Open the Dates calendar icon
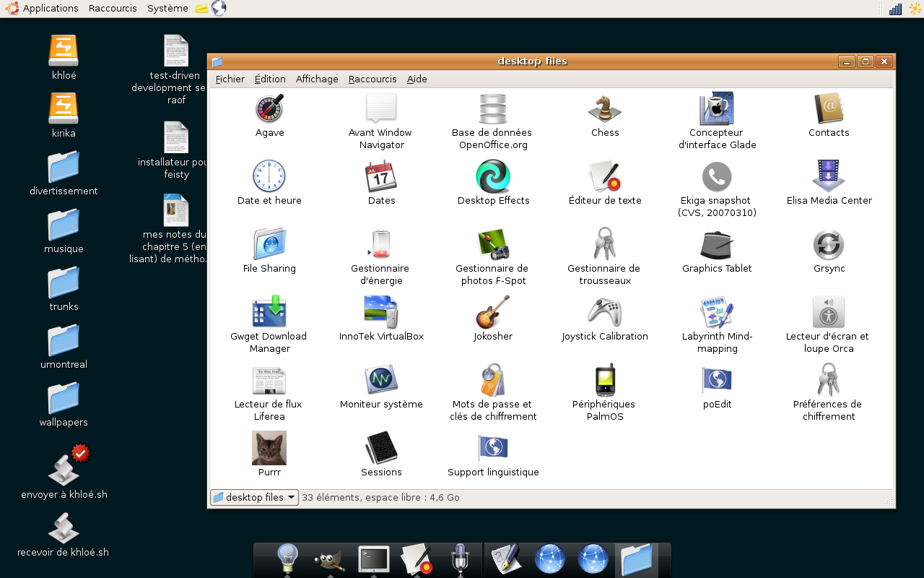 tap(381, 176)
